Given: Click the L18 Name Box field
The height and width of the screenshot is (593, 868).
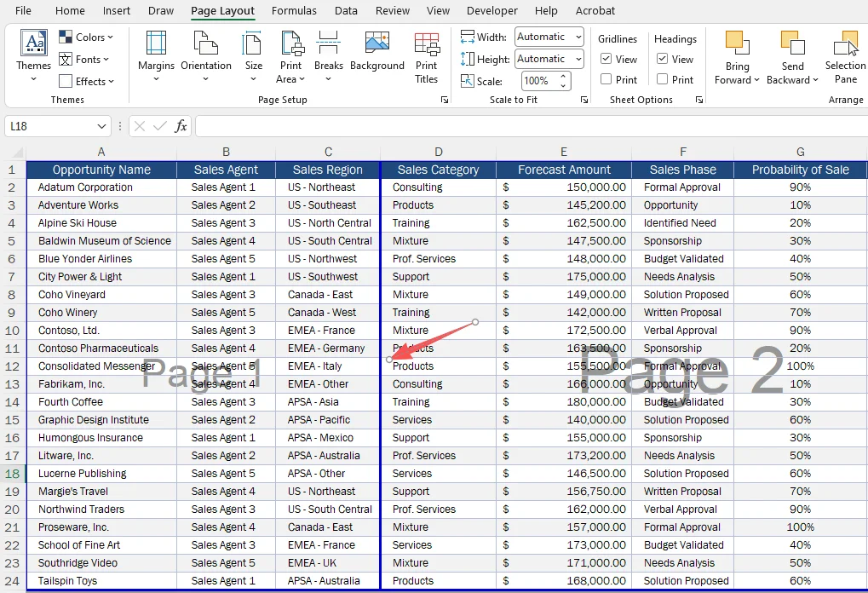Looking at the screenshot, I should 49,126.
